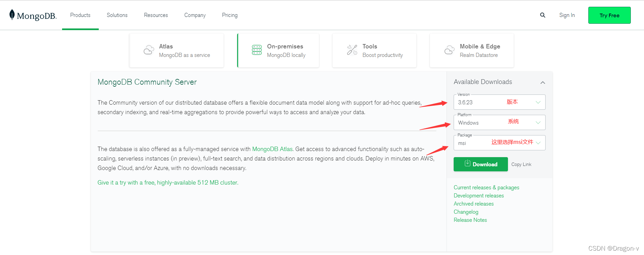Select the Mobile & Edge Realm Datastore card
Screen dimensions: 644x255
[x=472, y=50]
